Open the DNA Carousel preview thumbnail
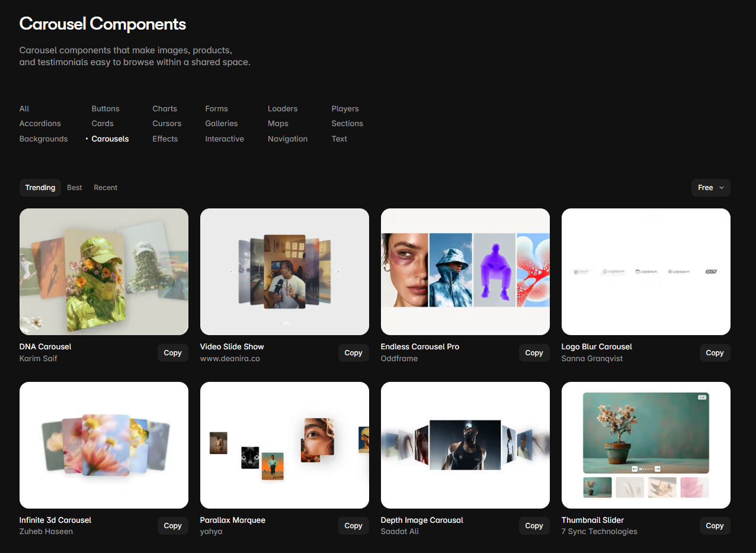Viewport: 756px width, 553px height. coord(104,272)
